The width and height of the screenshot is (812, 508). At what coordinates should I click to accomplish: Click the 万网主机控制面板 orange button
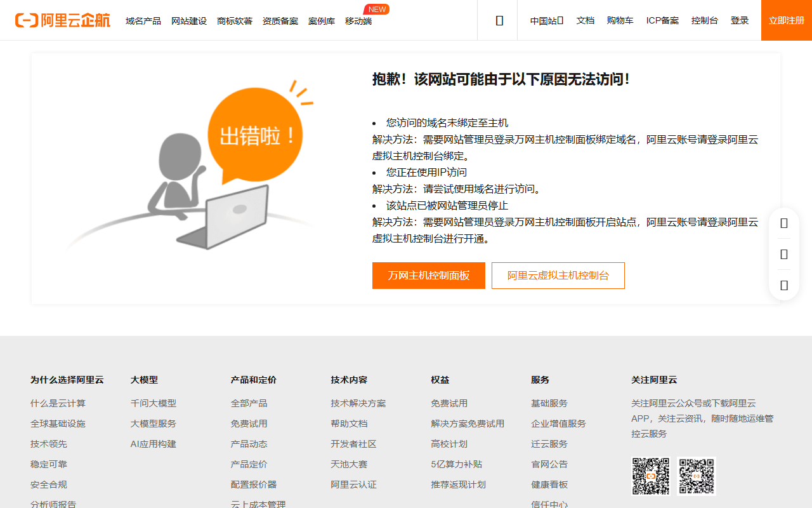tap(429, 276)
